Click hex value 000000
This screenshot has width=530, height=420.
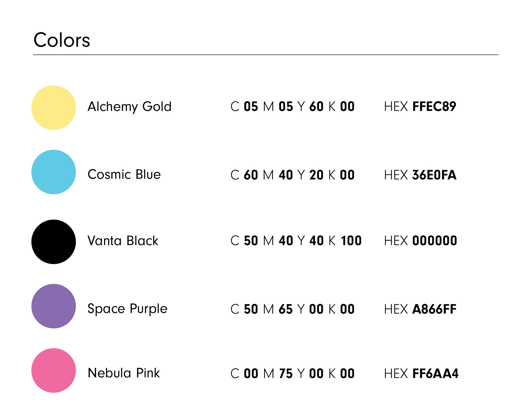click(x=435, y=241)
